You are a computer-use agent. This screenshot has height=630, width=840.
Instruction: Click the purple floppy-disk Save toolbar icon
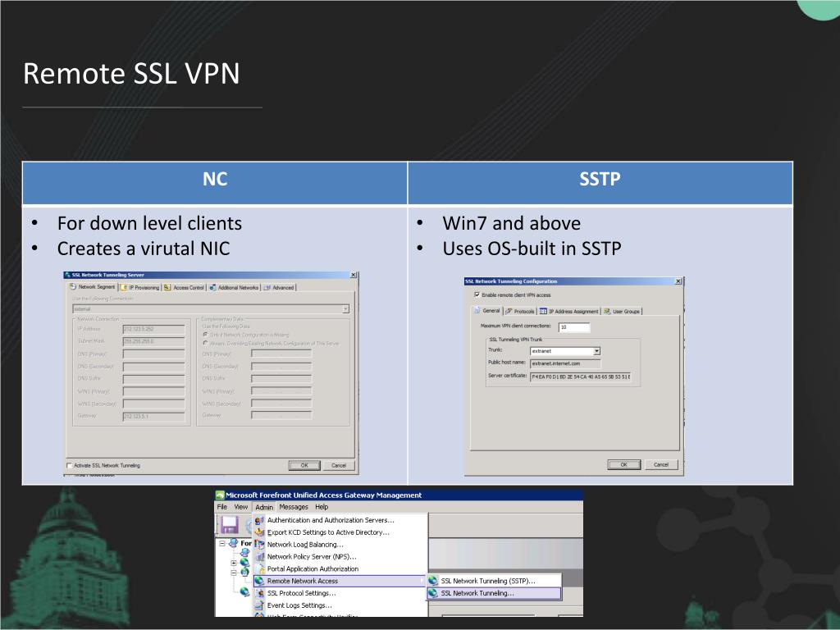[230, 525]
